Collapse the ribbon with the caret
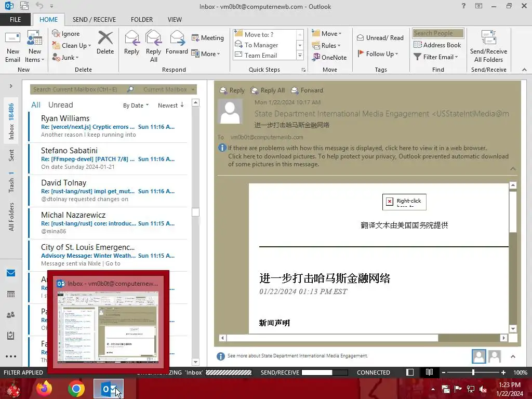The width and height of the screenshot is (532, 399). coord(524,70)
